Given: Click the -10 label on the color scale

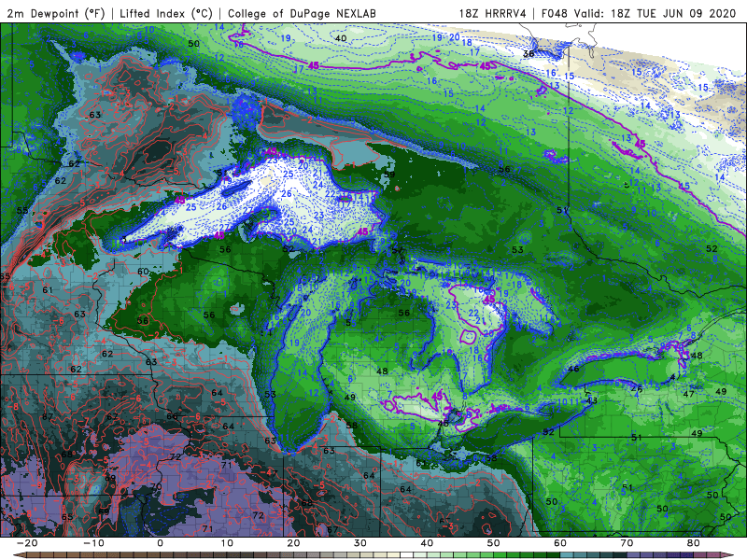Looking at the screenshot, I should coord(93,543).
